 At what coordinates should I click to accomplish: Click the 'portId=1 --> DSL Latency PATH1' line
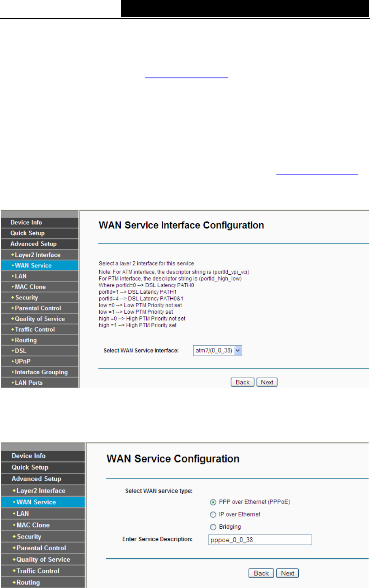(x=138, y=292)
